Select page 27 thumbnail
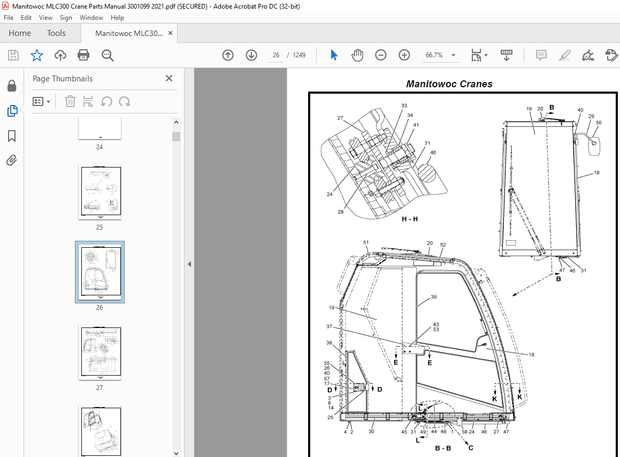620x457 pixels. [x=100, y=353]
